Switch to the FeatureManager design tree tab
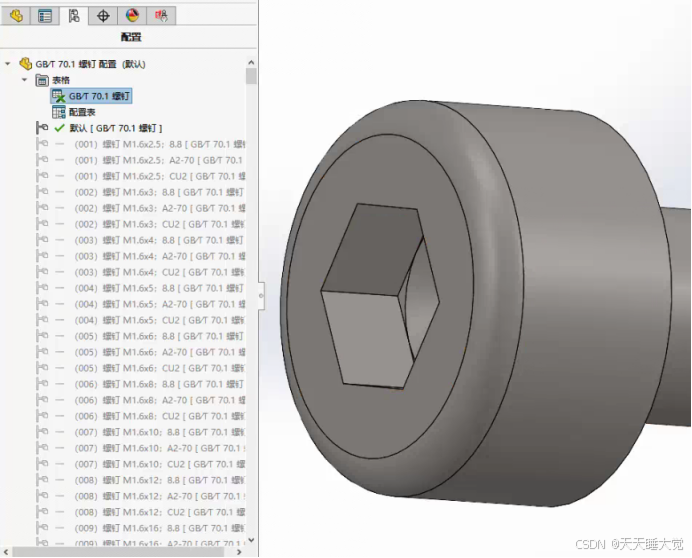 (x=16, y=16)
